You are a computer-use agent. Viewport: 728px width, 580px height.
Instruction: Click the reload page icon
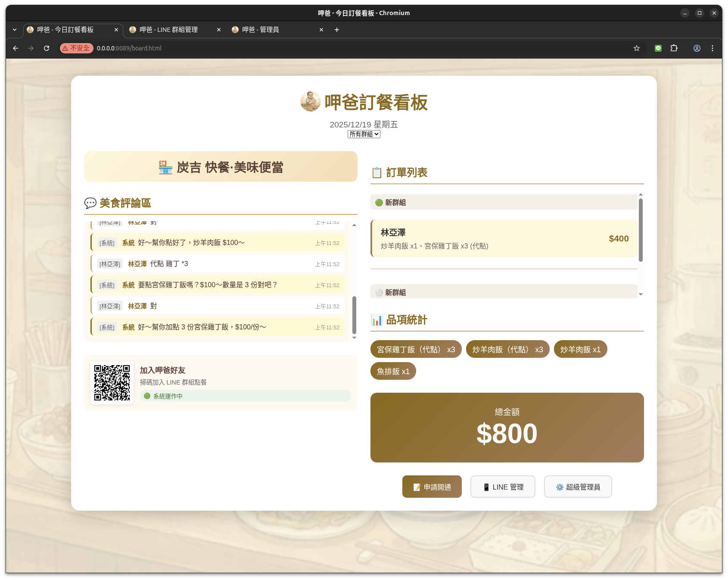coord(47,48)
